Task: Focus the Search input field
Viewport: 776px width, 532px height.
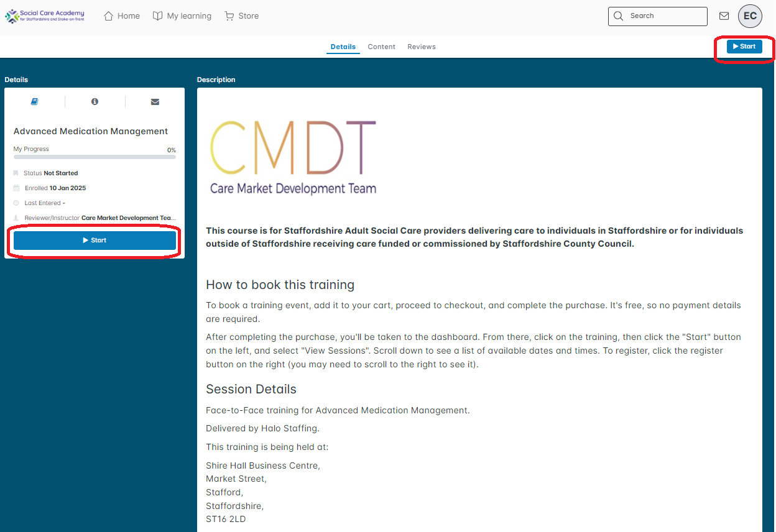Action: click(x=658, y=16)
